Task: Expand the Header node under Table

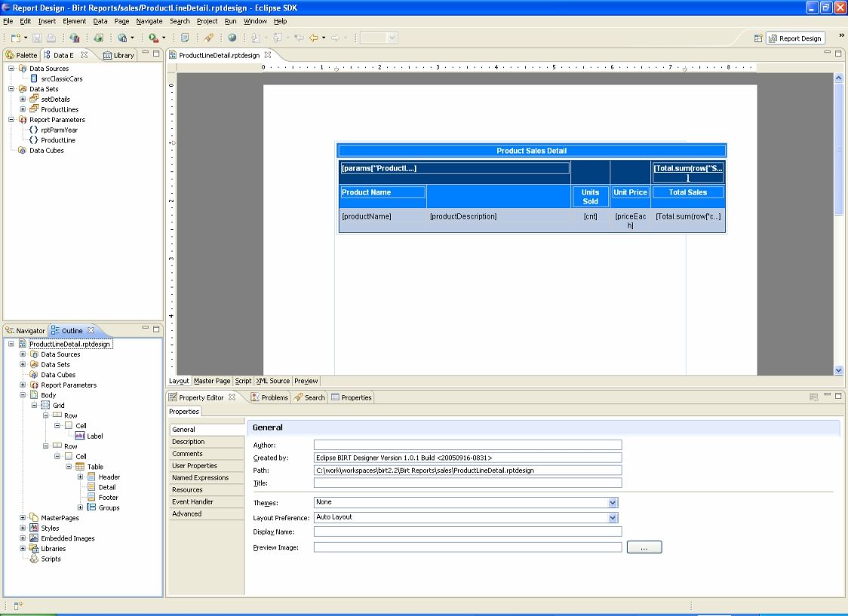Action: coord(80,477)
